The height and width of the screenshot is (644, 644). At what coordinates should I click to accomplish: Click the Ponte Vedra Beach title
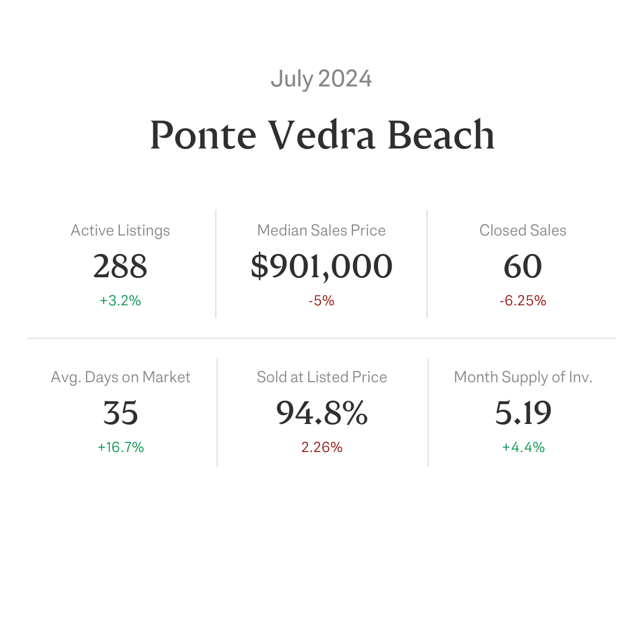[x=322, y=135]
